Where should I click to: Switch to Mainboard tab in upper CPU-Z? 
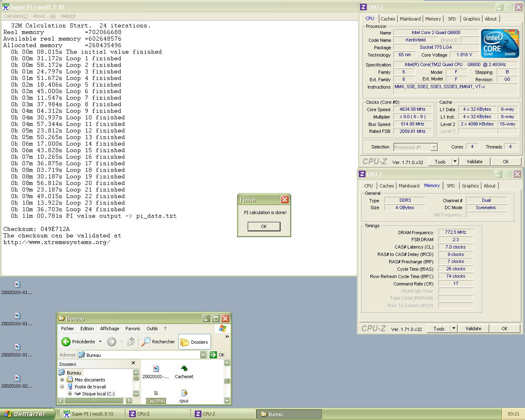click(410, 19)
